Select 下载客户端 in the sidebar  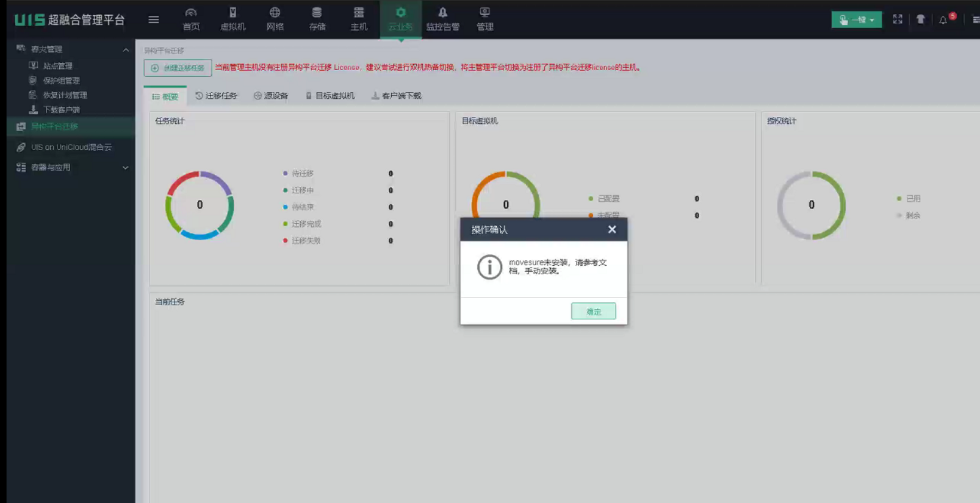tap(61, 110)
